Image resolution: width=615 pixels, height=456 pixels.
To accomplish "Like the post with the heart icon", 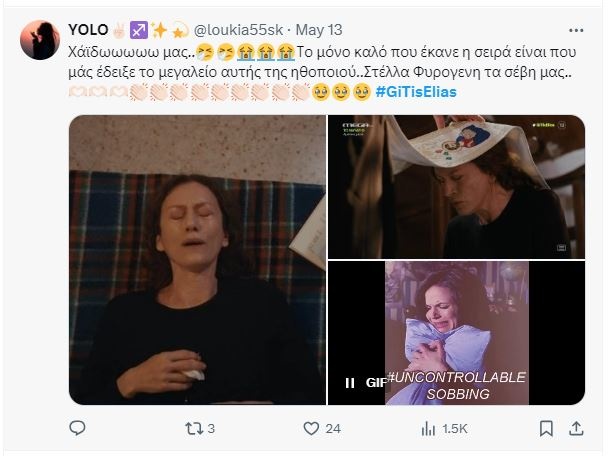I will point(312,428).
